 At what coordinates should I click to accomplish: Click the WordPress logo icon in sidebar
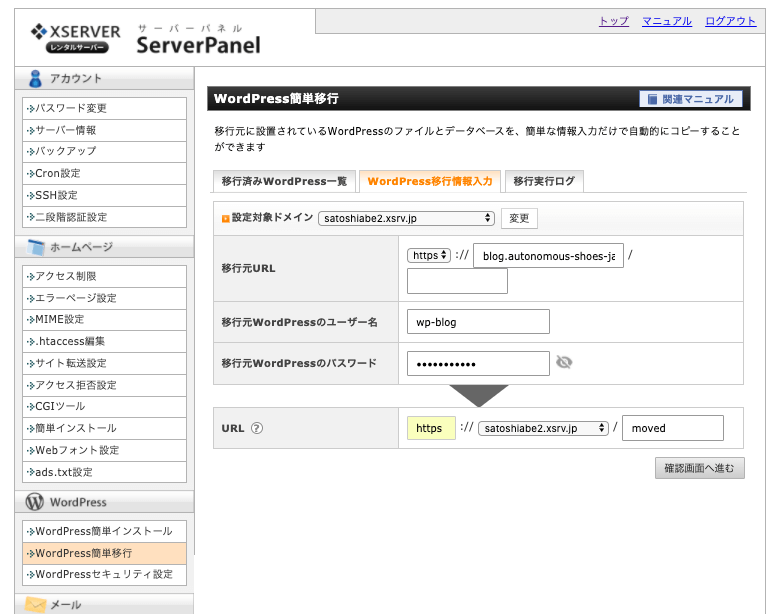tap(35, 502)
